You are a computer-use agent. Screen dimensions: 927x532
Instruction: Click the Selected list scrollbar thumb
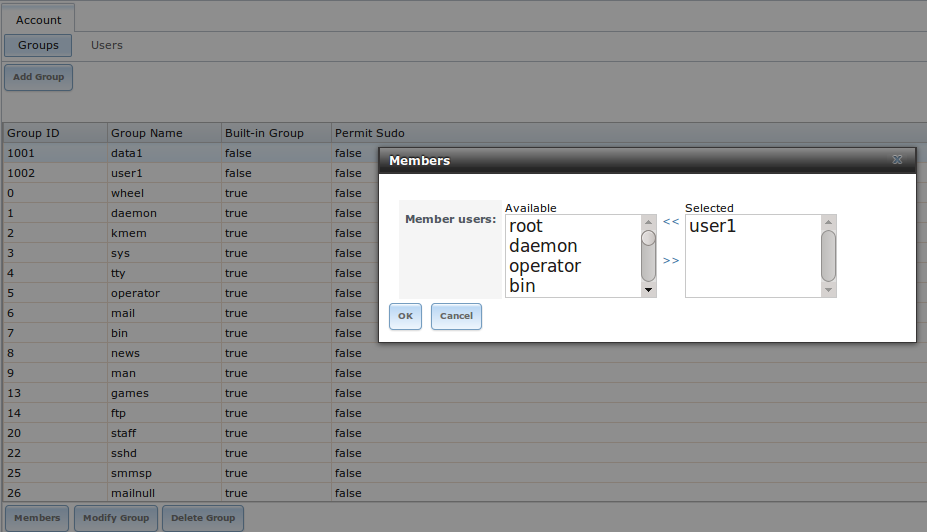click(828, 256)
